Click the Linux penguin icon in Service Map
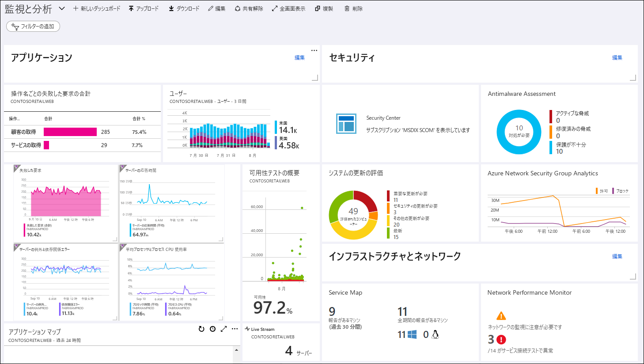The height and width of the screenshot is (364, 644). coord(435,334)
